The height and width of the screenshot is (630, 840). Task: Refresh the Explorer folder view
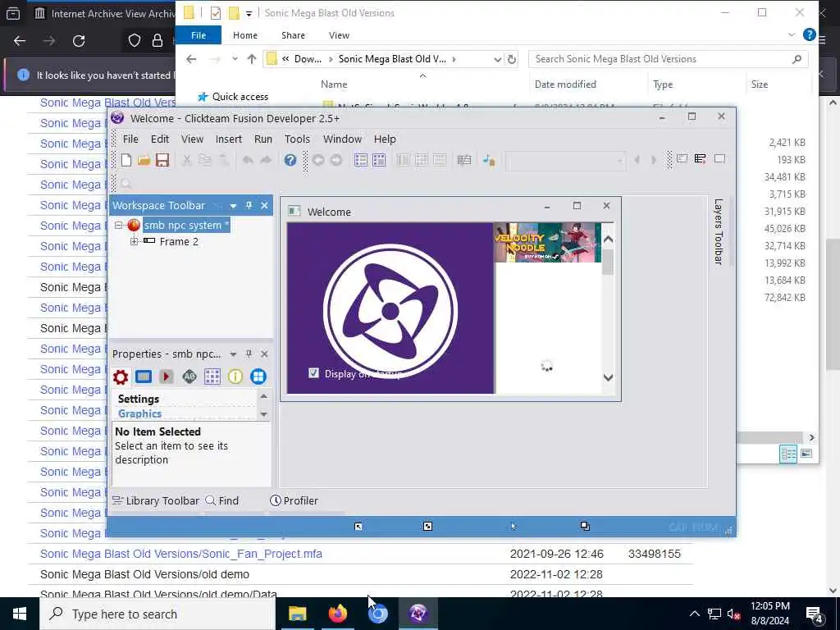(x=512, y=59)
